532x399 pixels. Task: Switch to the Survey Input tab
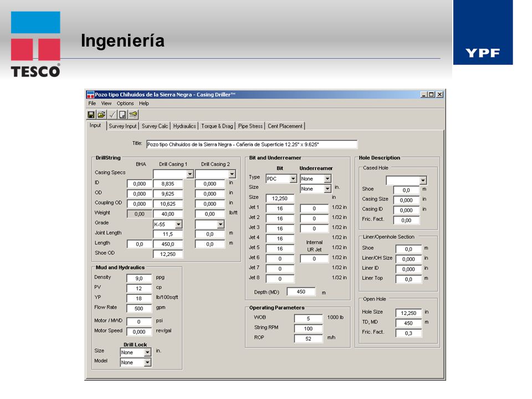[122, 126]
